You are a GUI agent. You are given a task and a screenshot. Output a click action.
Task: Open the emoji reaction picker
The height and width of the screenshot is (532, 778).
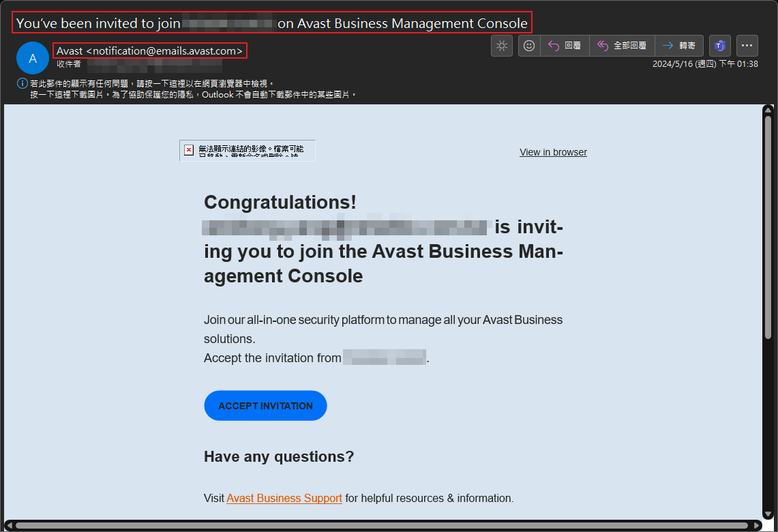(x=529, y=46)
